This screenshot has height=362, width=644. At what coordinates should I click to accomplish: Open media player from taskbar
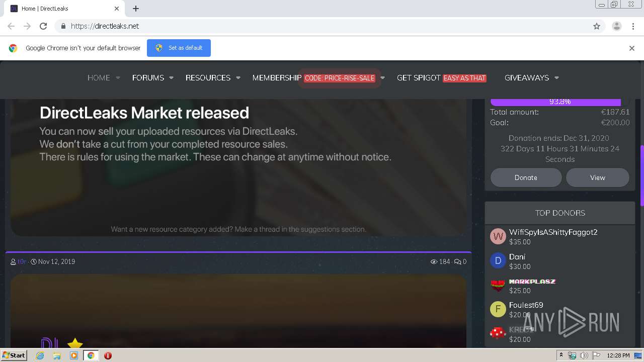74,355
